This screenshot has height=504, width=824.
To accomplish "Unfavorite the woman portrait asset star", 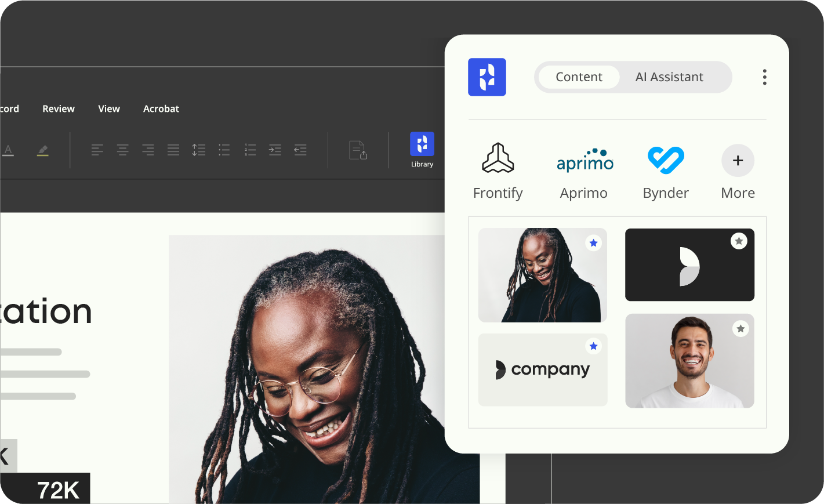I will [593, 243].
